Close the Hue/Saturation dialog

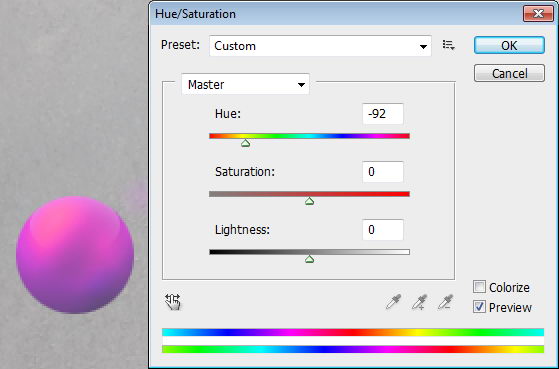[538, 14]
